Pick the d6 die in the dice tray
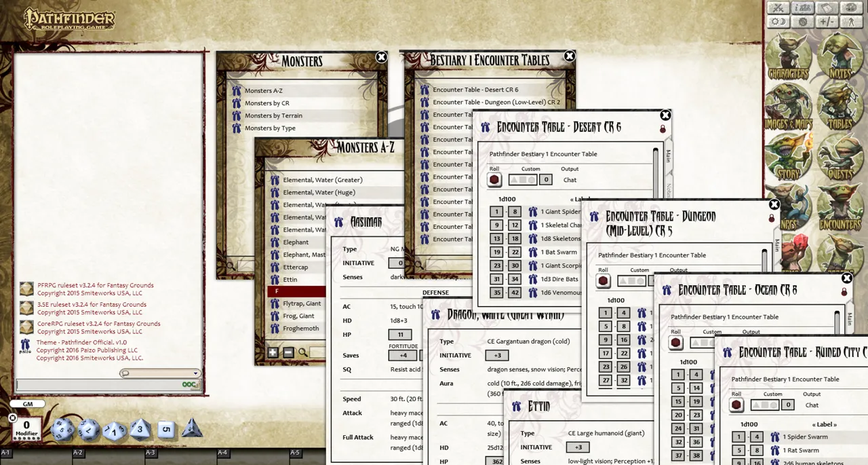 coord(167,430)
